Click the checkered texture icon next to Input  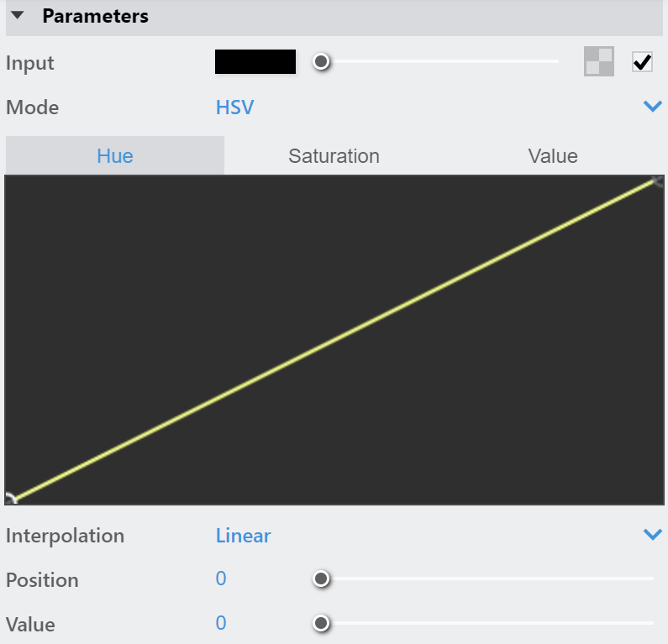coord(598,61)
